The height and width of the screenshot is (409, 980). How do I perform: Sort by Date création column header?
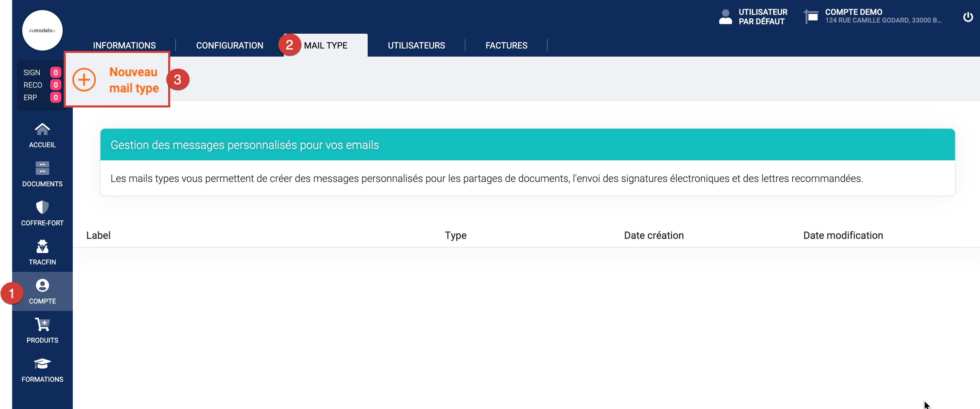coord(653,235)
